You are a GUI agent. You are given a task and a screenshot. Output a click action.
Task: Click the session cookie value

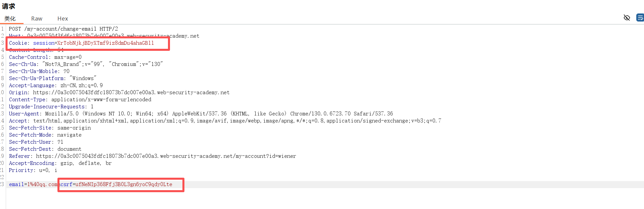click(105, 43)
